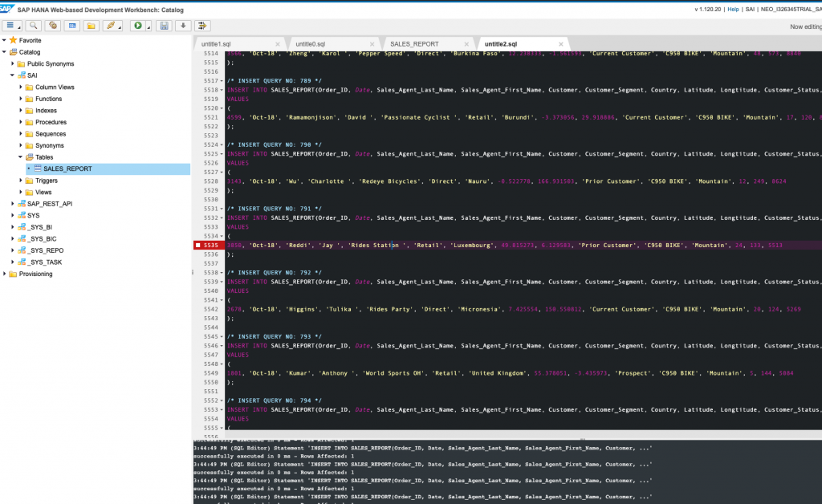The height and width of the screenshot is (504, 822).
Task: Collapse the Favorite tree node
Action: [4, 40]
